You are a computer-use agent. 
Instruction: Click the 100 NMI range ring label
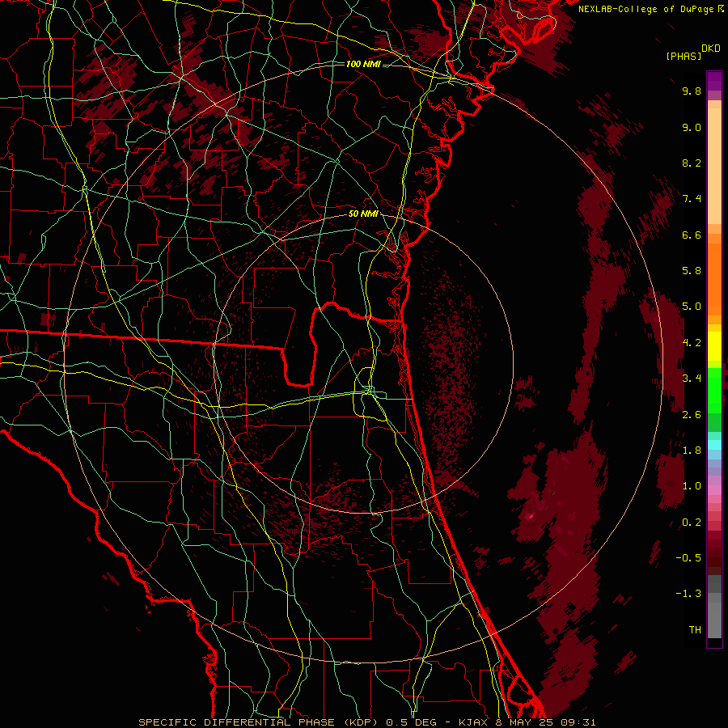coord(363,64)
